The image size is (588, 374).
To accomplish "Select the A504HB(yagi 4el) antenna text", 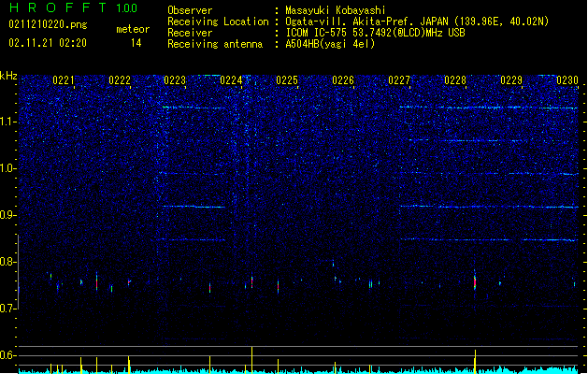I will pos(330,44).
